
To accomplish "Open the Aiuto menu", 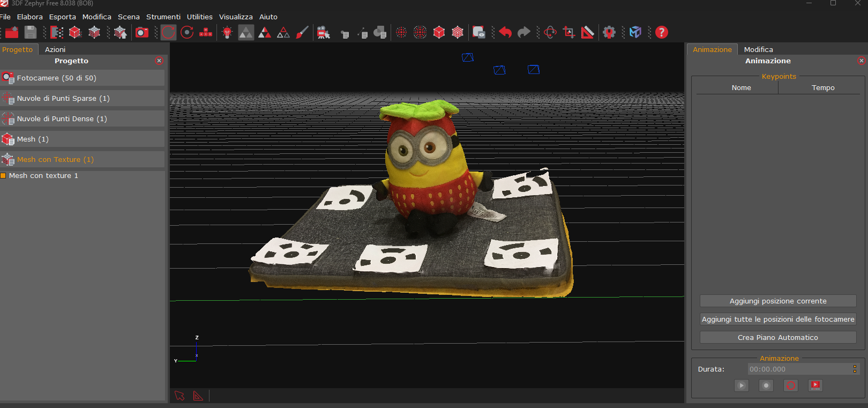I will [x=268, y=17].
